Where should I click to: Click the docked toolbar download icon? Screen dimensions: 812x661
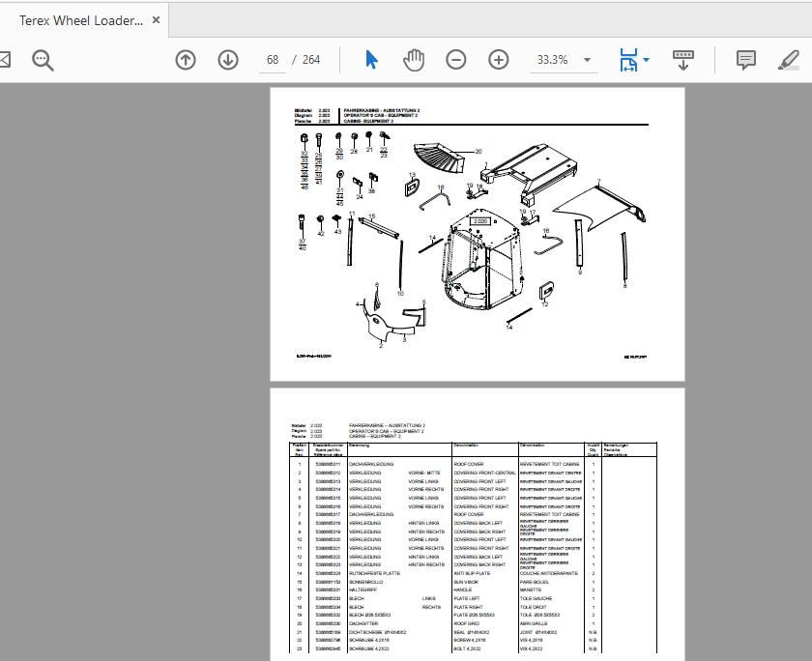pos(682,59)
